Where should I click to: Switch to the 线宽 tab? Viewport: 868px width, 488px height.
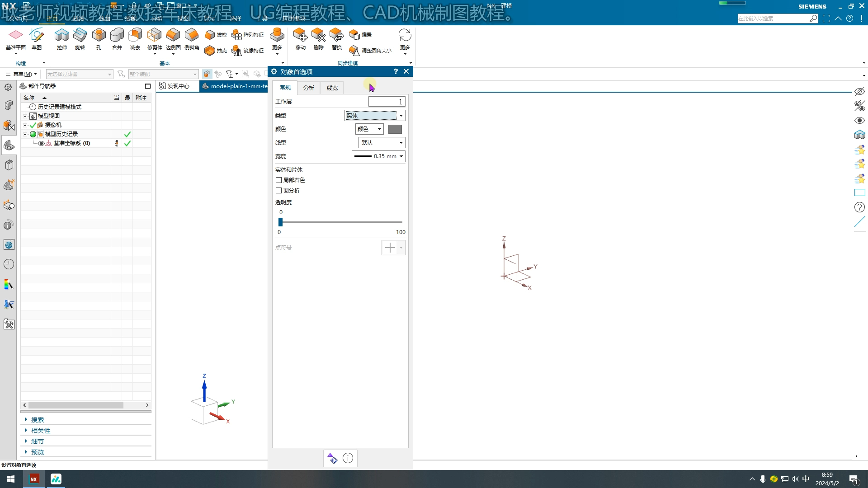[x=332, y=88]
